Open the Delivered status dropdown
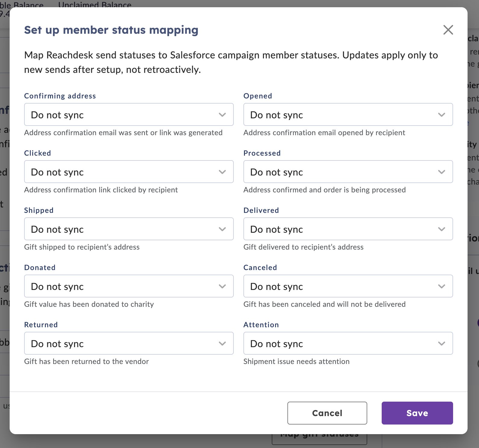 348,229
